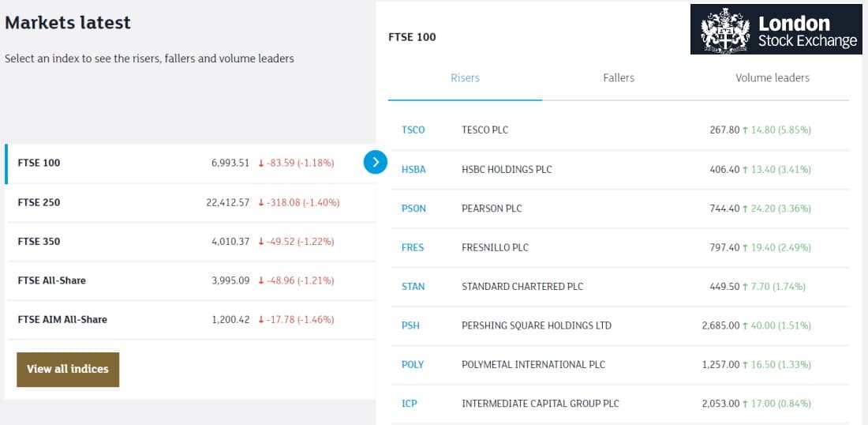Click the FRES ticker symbol
Viewport: 868px width, 425px height.
click(x=413, y=248)
